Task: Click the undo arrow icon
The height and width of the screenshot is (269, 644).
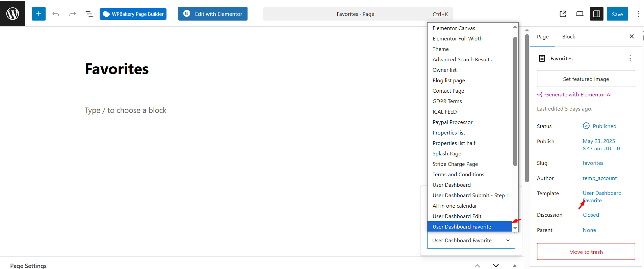Action: 56,14
